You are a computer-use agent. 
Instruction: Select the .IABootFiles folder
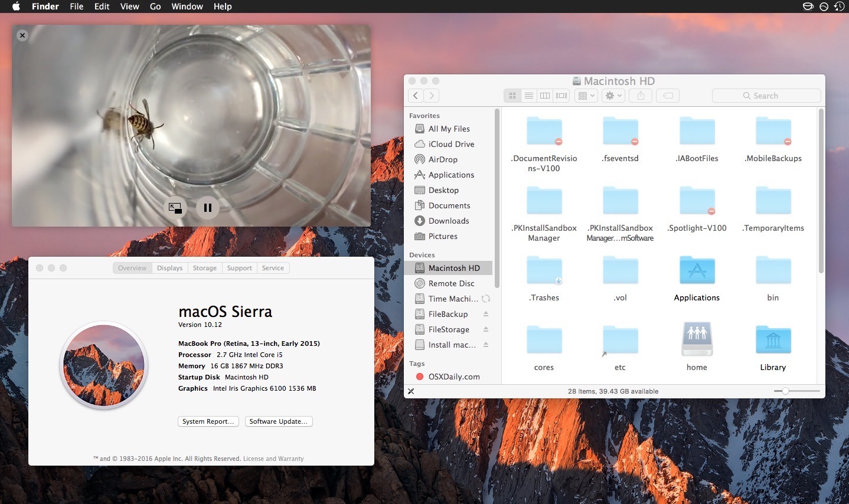(x=697, y=131)
